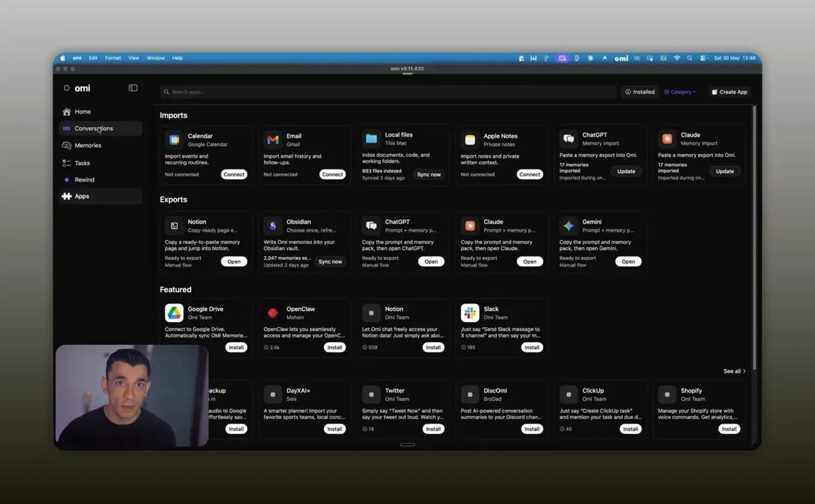Install the Slack app
The image size is (815, 504).
[532, 347]
